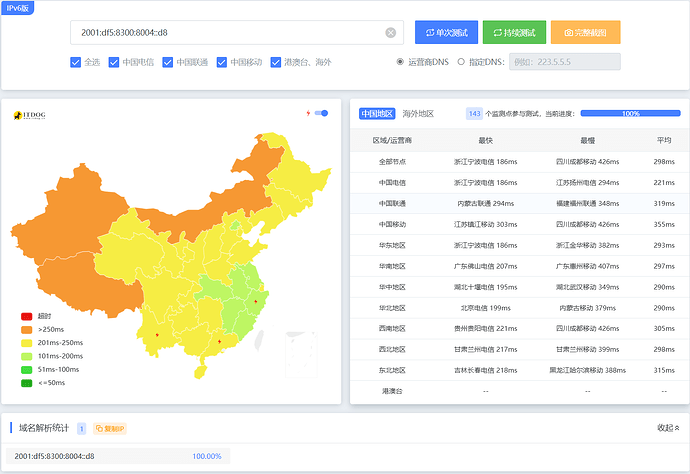Uncheck the 港澳台、海外 checkbox
Viewport: 690px width, 474px height.
(x=276, y=62)
